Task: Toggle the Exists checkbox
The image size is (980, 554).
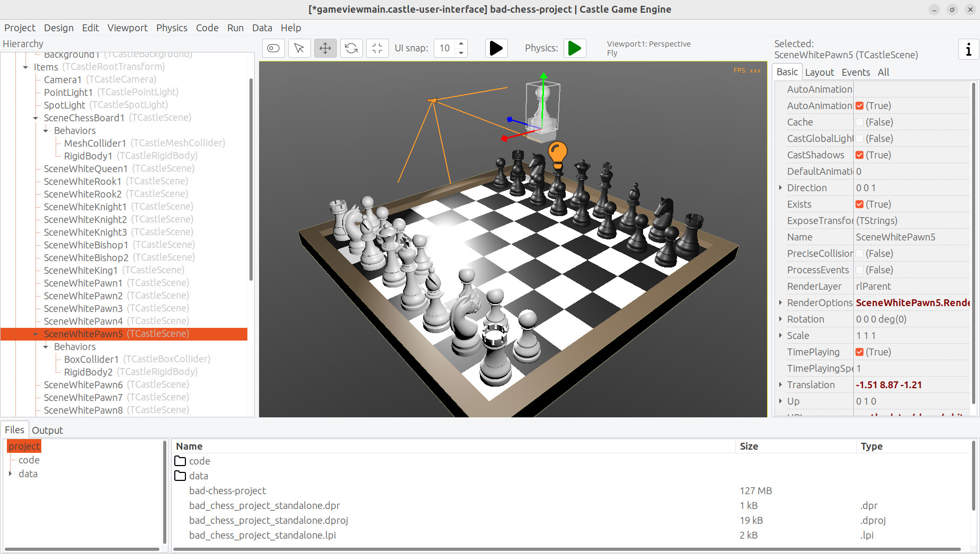Action: pyautogui.click(x=859, y=204)
